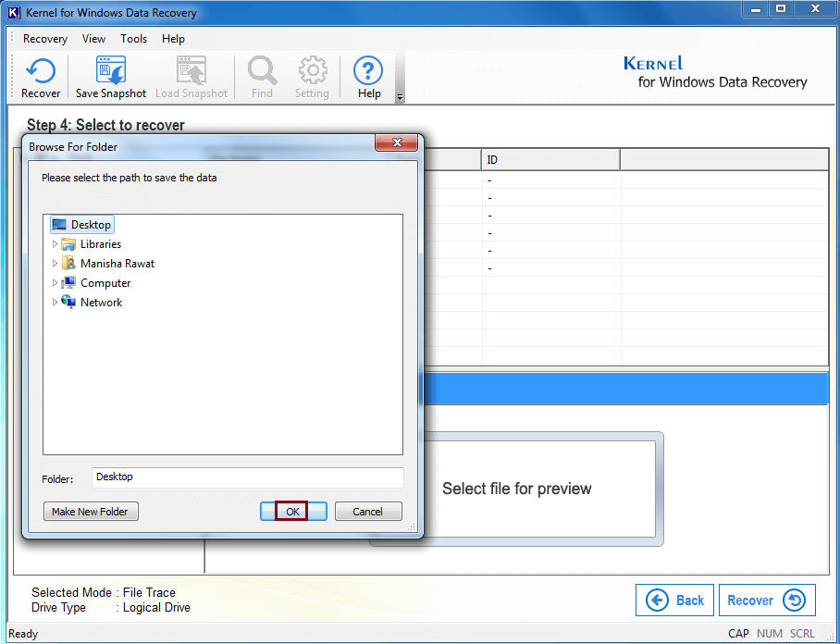Screen dimensions: 840x644
Task: Open the Tools menu
Action: point(133,39)
